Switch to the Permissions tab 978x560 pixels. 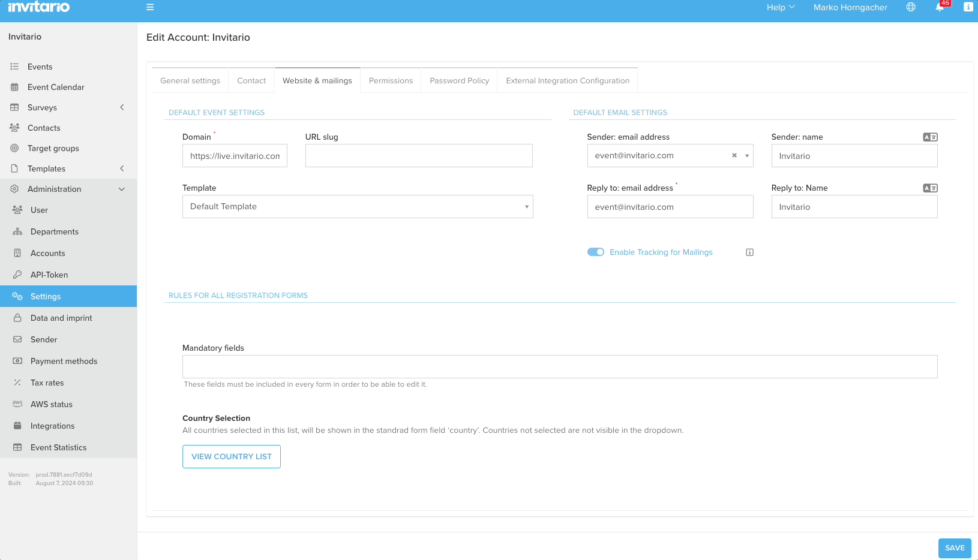[391, 81]
